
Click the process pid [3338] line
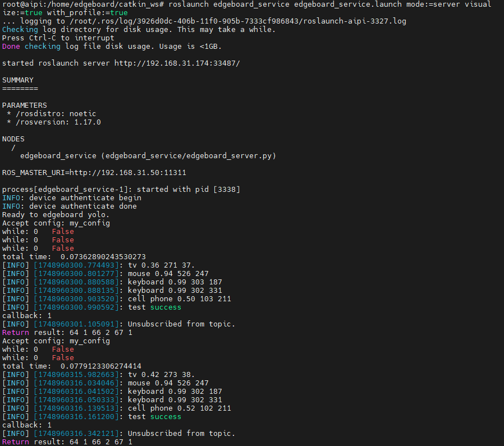121,190
